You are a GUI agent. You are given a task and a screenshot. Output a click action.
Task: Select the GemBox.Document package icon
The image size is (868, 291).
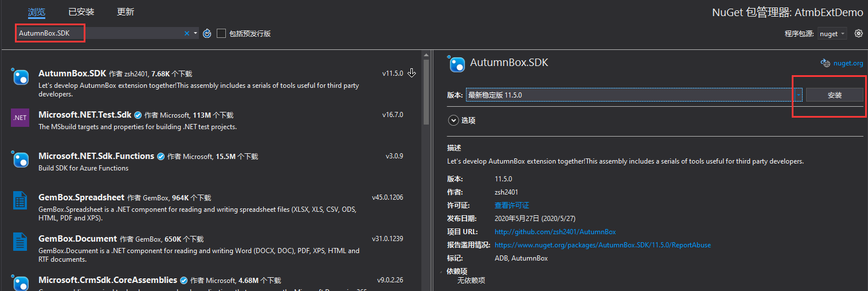tap(20, 242)
